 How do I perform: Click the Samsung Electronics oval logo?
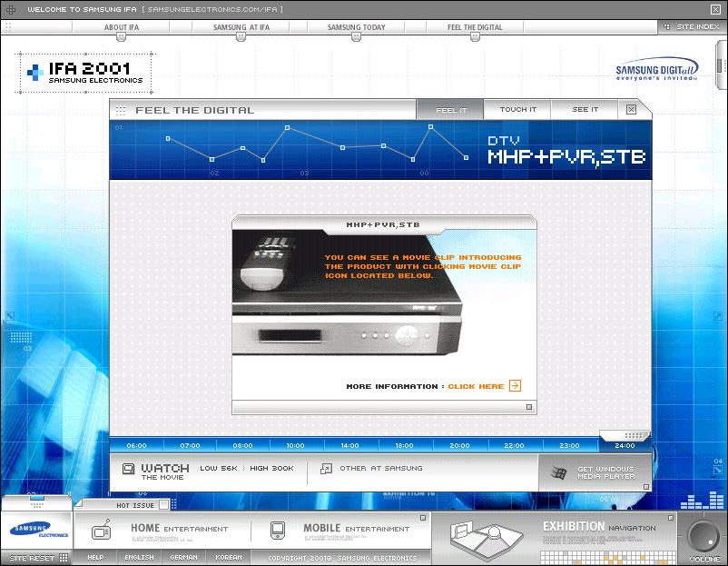coord(36,530)
